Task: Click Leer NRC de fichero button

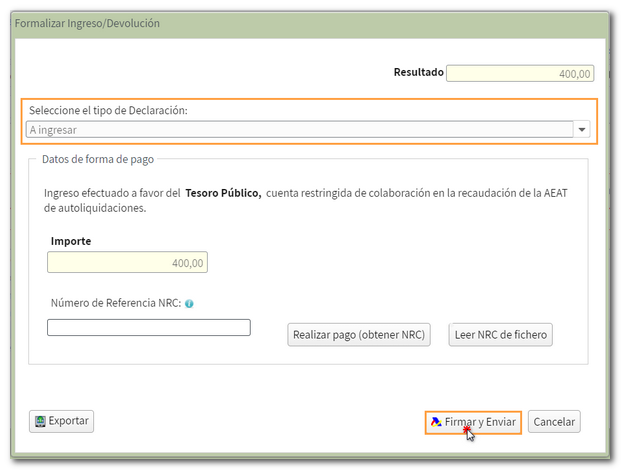Action: (501, 335)
